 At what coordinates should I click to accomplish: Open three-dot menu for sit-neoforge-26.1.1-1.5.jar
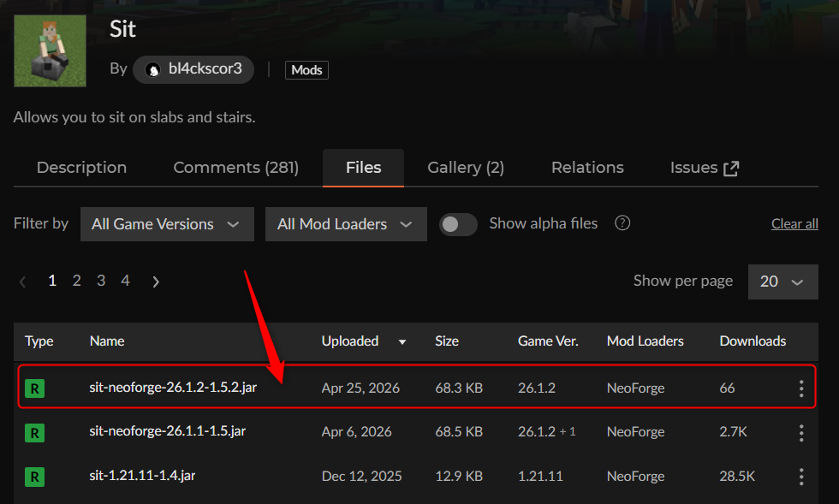tap(800, 432)
